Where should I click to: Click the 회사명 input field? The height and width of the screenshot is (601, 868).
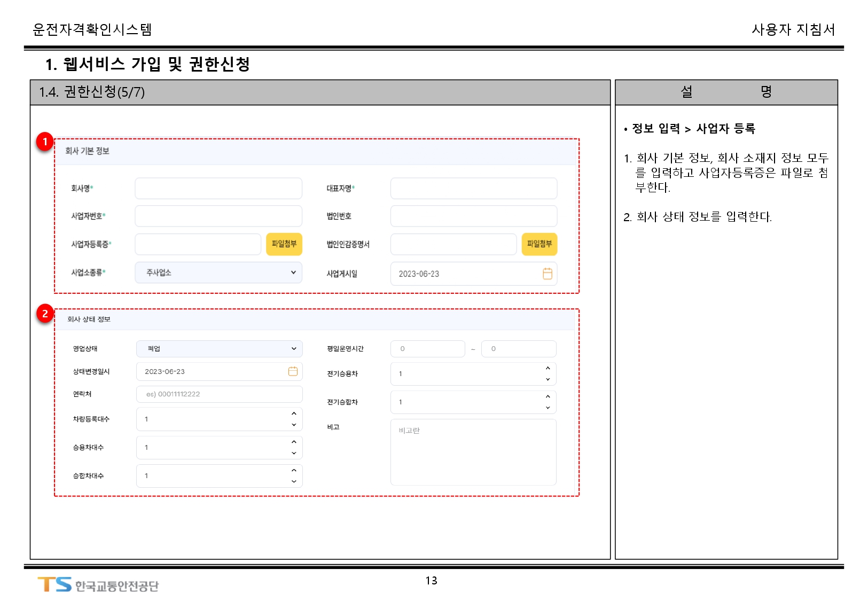point(218,189)
